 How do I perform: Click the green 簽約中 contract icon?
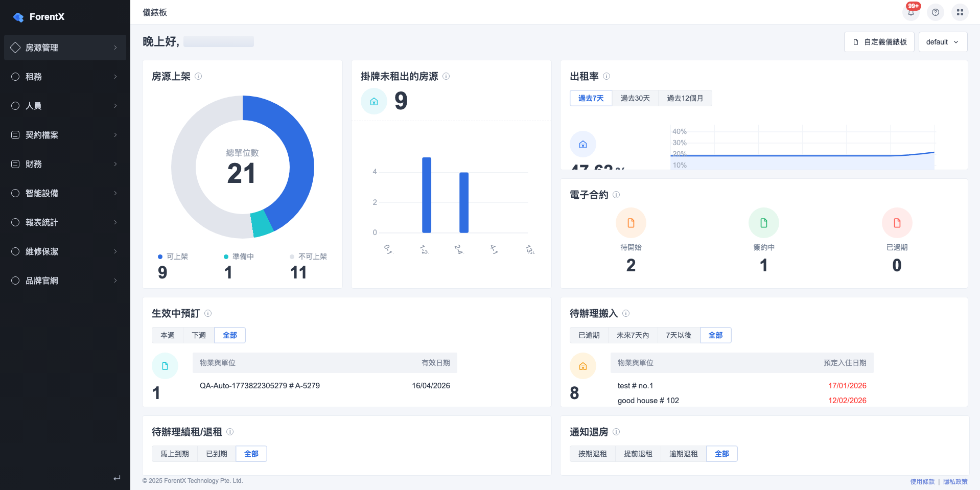[764, 223]
